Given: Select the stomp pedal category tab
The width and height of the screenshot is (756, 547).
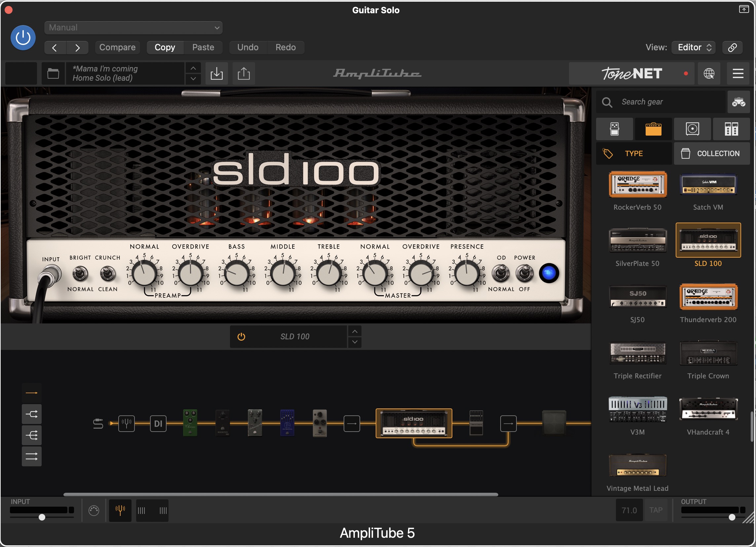Looking at the screenshot, I should click(x=615, y=129).
